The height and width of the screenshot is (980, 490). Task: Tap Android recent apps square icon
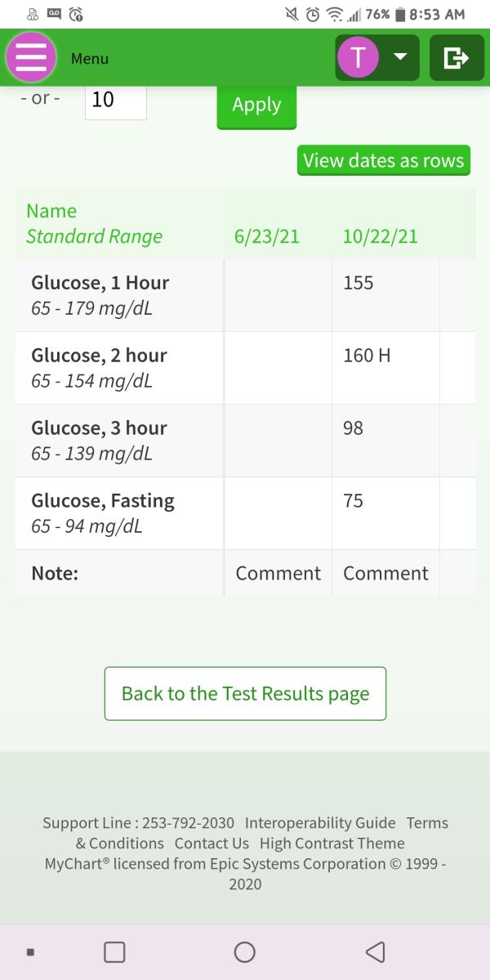(114, 952)
